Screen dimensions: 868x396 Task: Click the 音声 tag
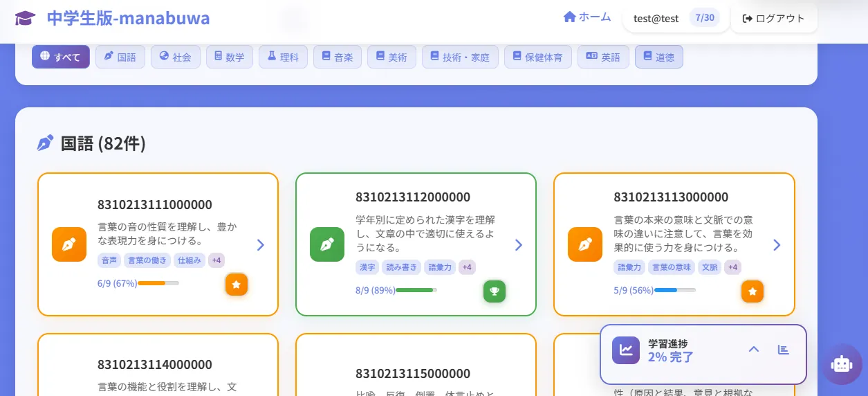click(x=109, y=260)
